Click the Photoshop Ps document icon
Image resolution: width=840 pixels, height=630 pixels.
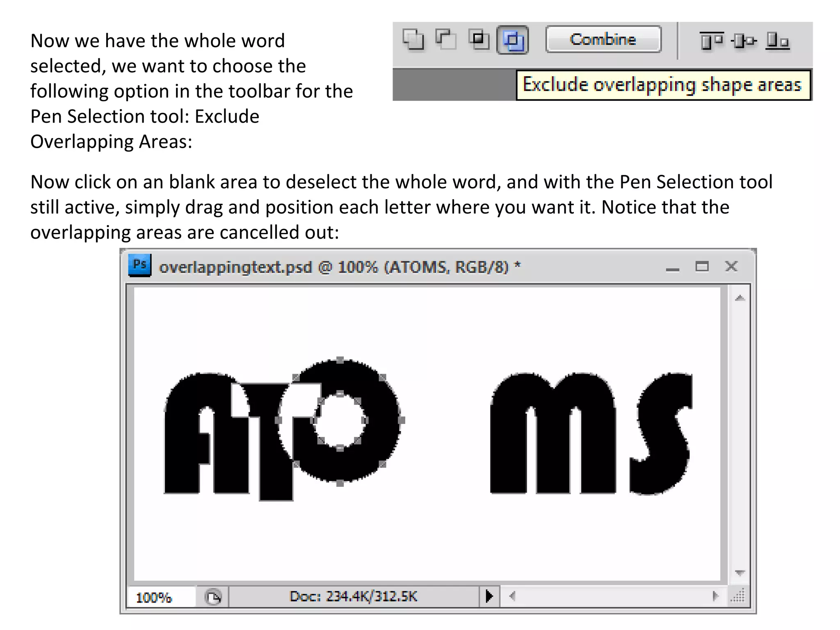tap(139, 265)
